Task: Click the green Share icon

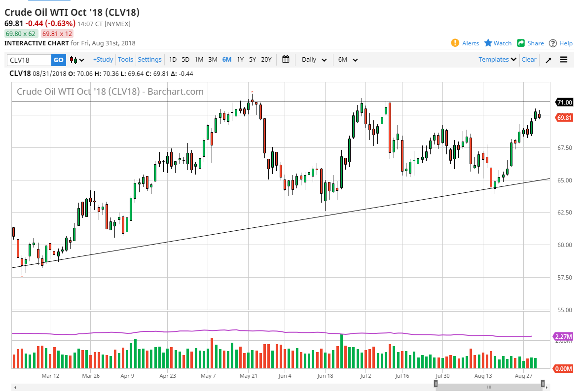Action: [521, 43]
